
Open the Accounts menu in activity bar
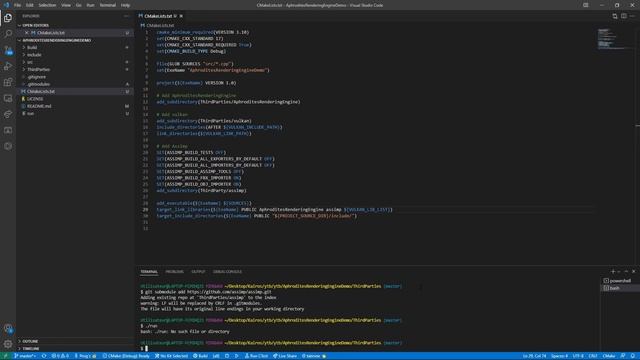(8, 328)
